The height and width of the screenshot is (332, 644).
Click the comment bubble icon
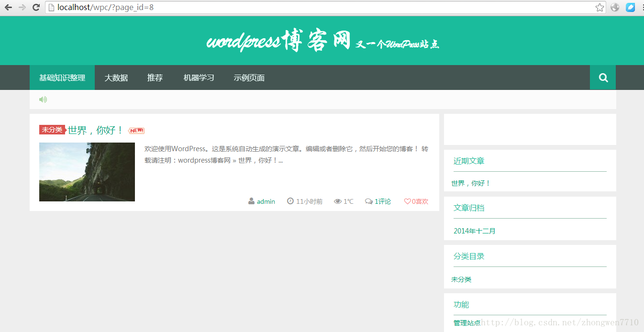tap(368, 201)
